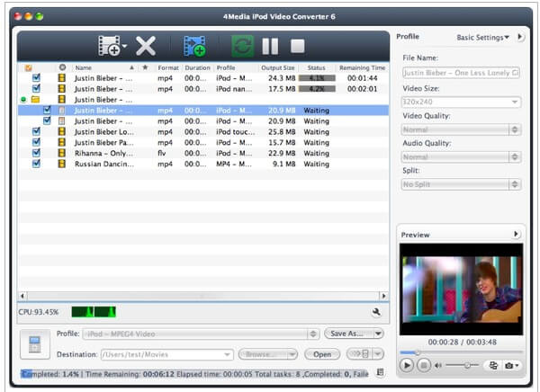540x392 pixels.
Task: Sort by Duration column header
Action: click(x=197, y=67)
